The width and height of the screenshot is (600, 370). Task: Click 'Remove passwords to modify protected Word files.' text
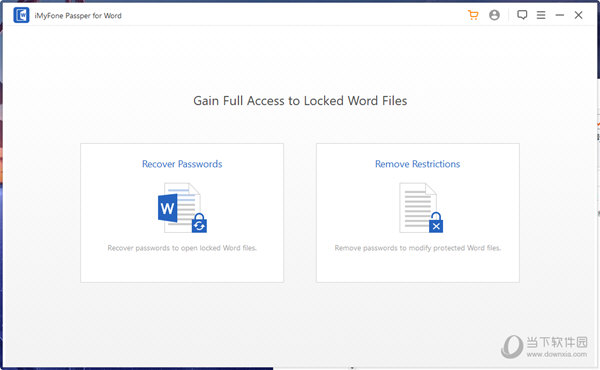tap(417, 248)
